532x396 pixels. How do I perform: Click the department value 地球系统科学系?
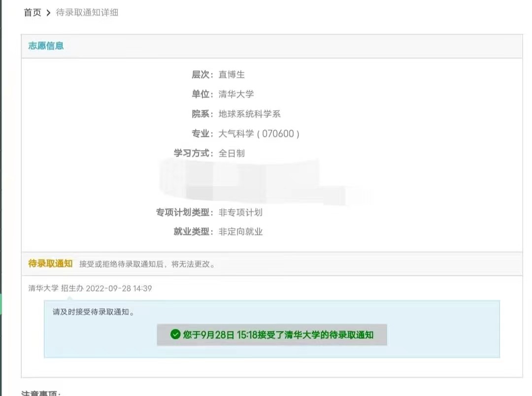tap(249, 114)
